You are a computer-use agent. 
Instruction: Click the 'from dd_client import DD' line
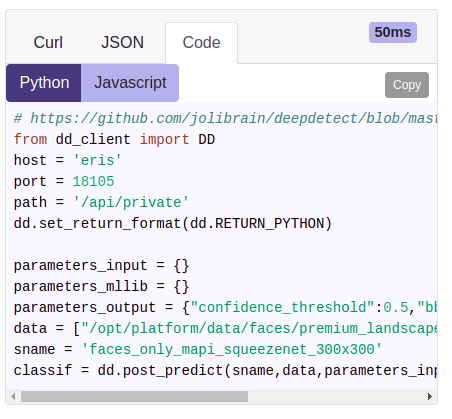[x=114, y=139]
